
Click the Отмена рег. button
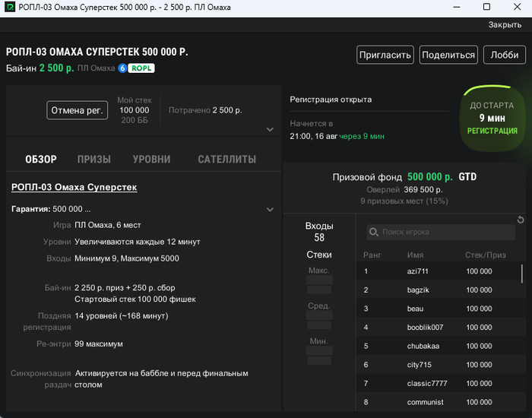77,110
